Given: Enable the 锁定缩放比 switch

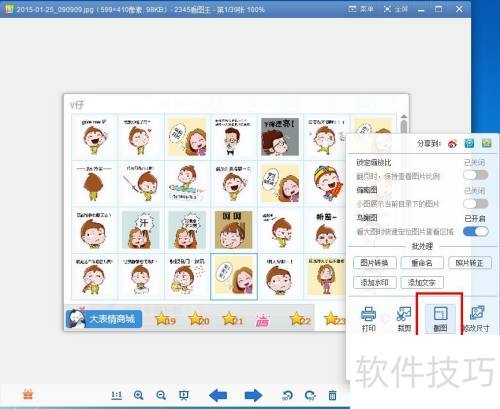Looking at the screenshot, I should point(476,175).
